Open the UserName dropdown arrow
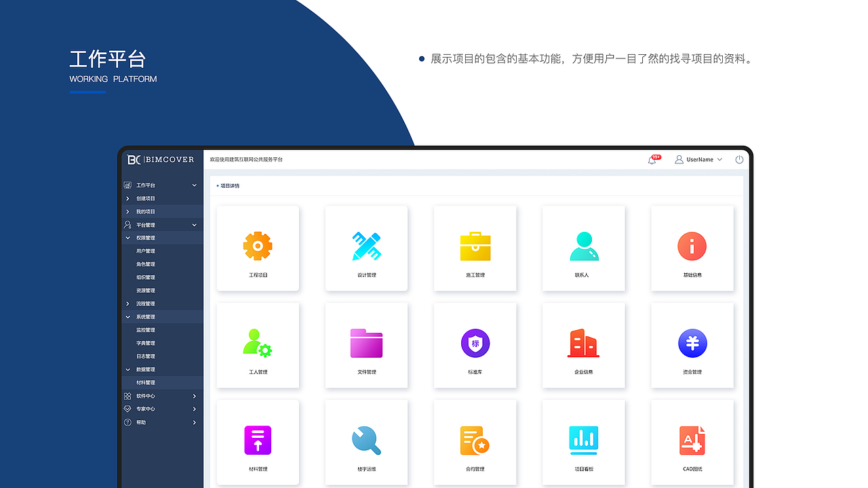The height and width of the screenshot is (488, 868). point(719,159)
